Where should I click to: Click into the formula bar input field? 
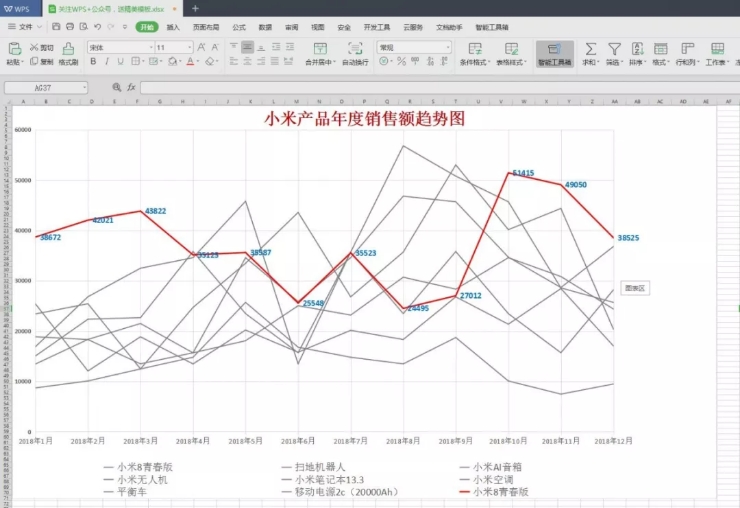pos(440,87)
